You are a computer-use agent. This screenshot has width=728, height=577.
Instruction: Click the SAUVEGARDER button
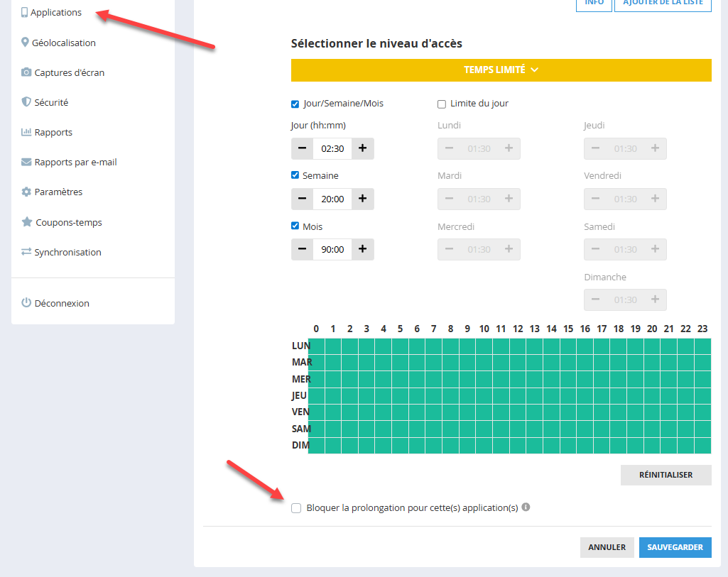(675, 547)
